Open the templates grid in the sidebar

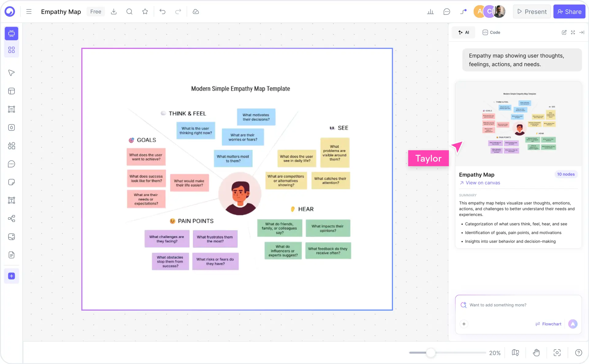11,49
